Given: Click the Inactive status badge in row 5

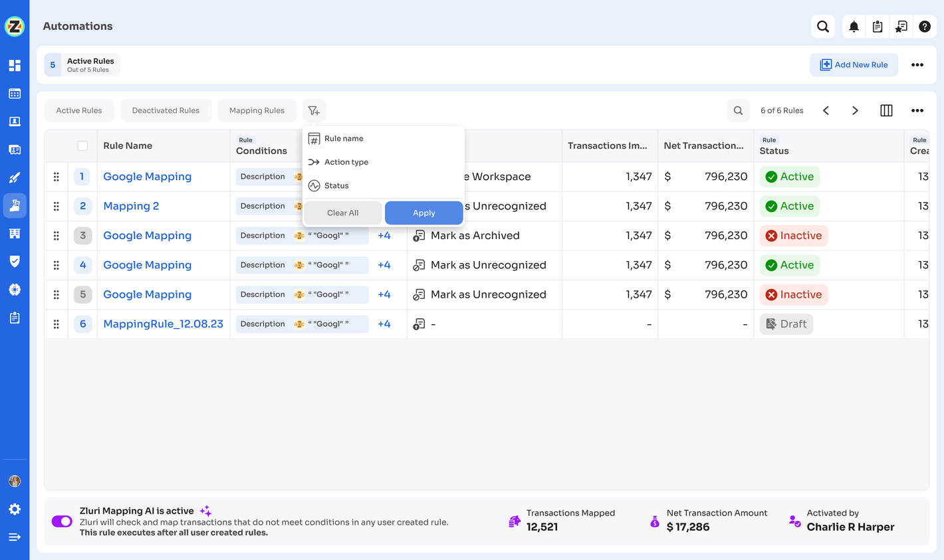Looking at the screenshot, I should pyautogui.click(x=794, y=294).
